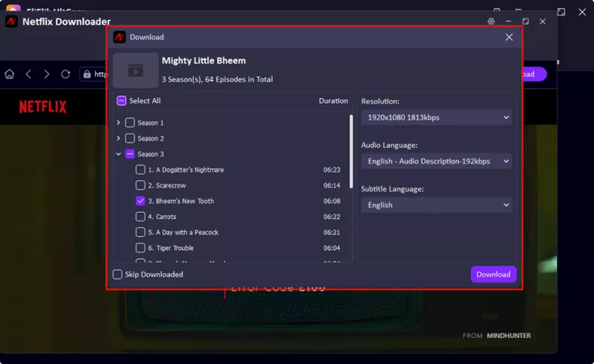Select the Season 3 label

(x=151, y=154)
